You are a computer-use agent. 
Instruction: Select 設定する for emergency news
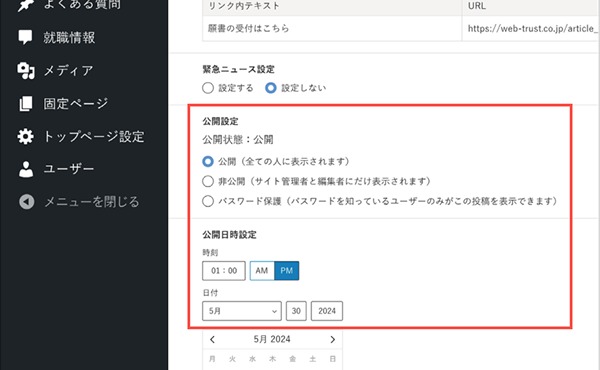(208, 88)
